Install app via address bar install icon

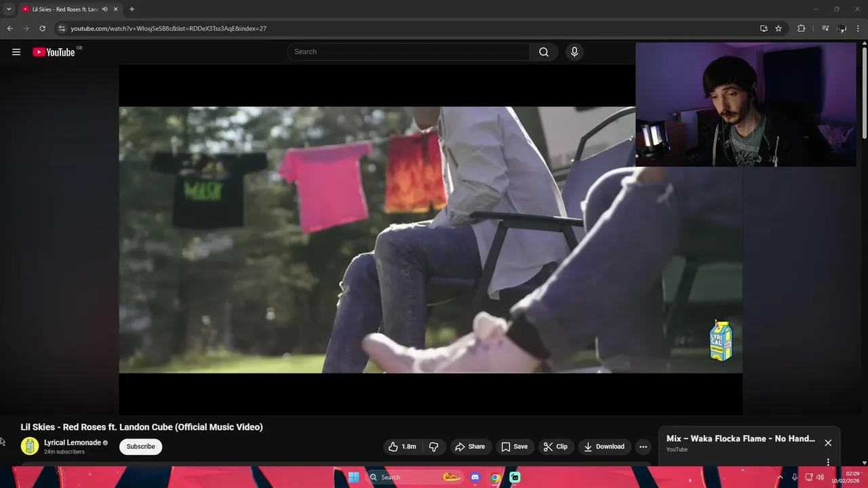click(764, 28)
